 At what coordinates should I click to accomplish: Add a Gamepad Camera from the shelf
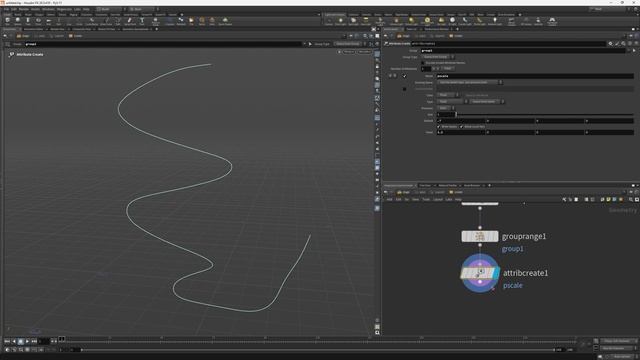click(x=552, y=22)
